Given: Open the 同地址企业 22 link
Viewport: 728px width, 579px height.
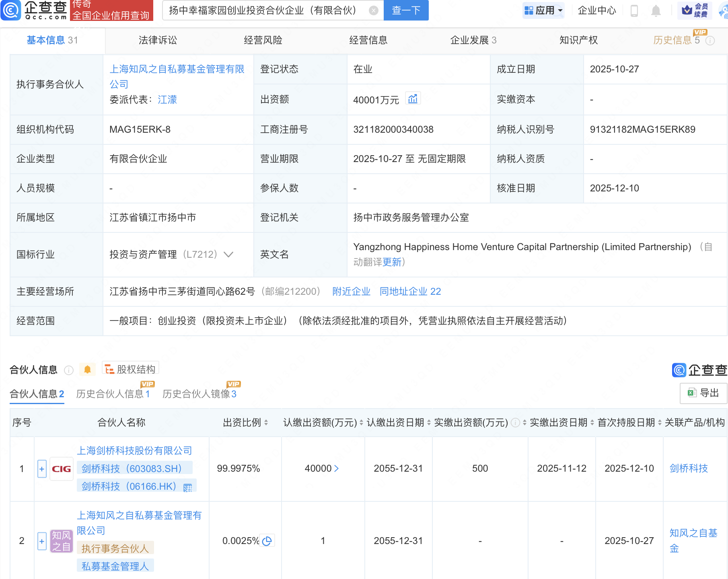Looking at the screenshot, I should pos(410,292).
